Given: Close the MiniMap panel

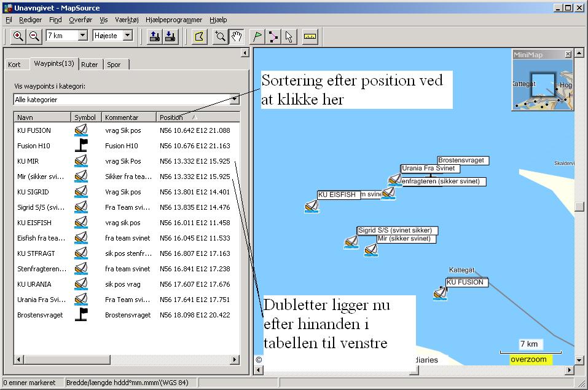Looking at the screenshot, I should click(568, 54).
